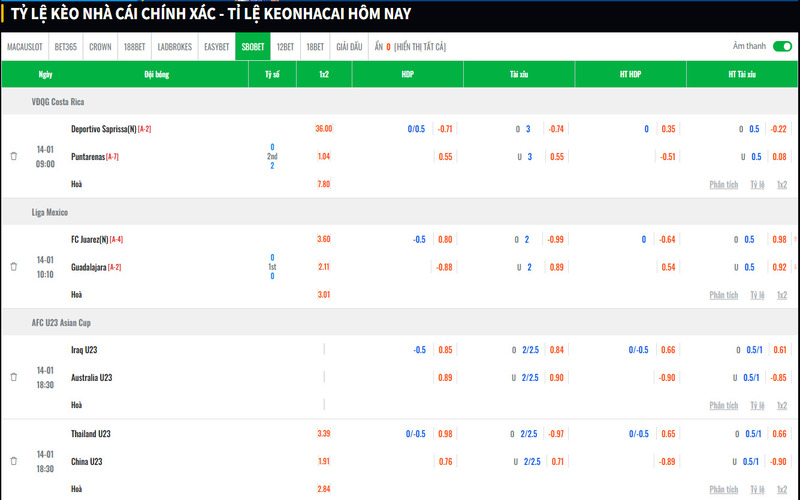Collapse the Liga Mexico league section
This screenshot has width=800, height=500.
(50, 212)
